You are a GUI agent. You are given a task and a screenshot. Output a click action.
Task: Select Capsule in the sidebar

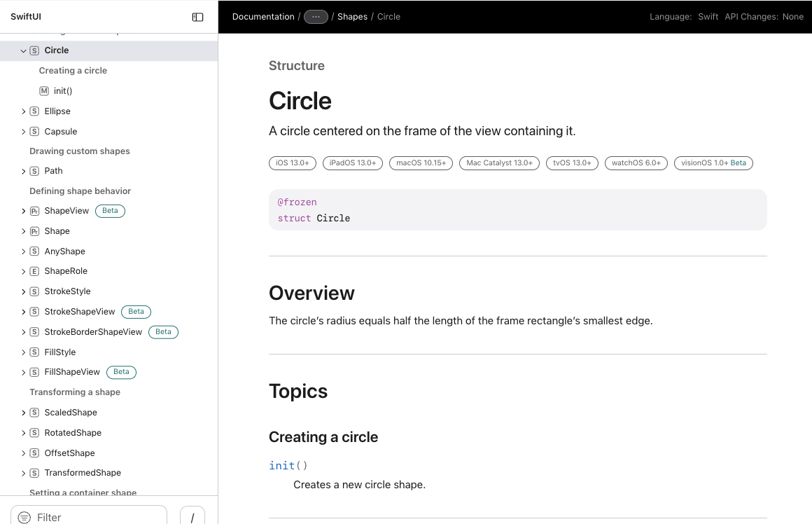61,132
